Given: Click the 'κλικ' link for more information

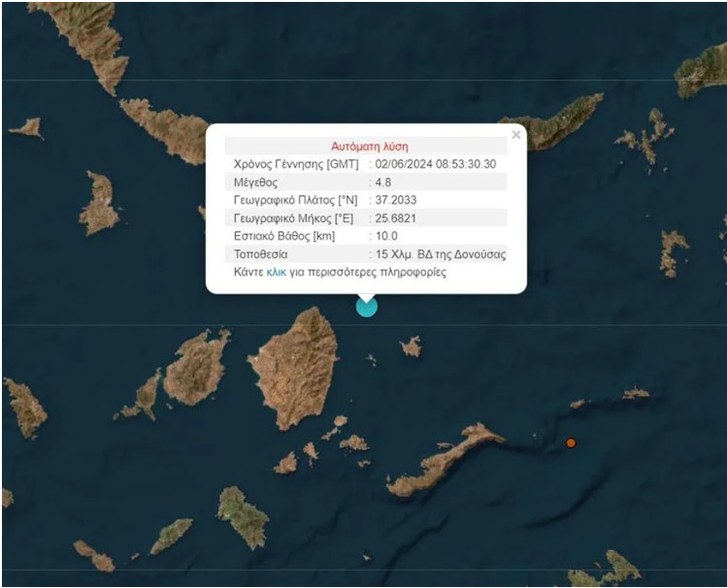Looking at the screenshot, I should point(276,273).
